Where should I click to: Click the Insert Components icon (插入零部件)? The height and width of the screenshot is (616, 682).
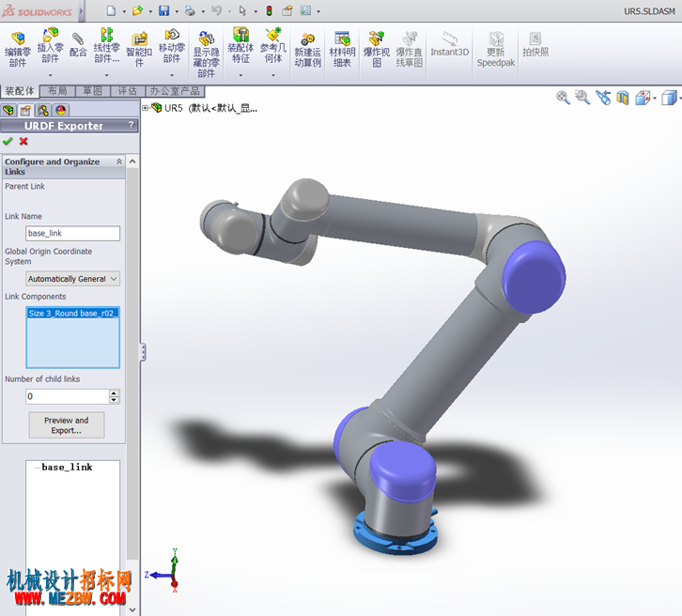pos(51,45)
